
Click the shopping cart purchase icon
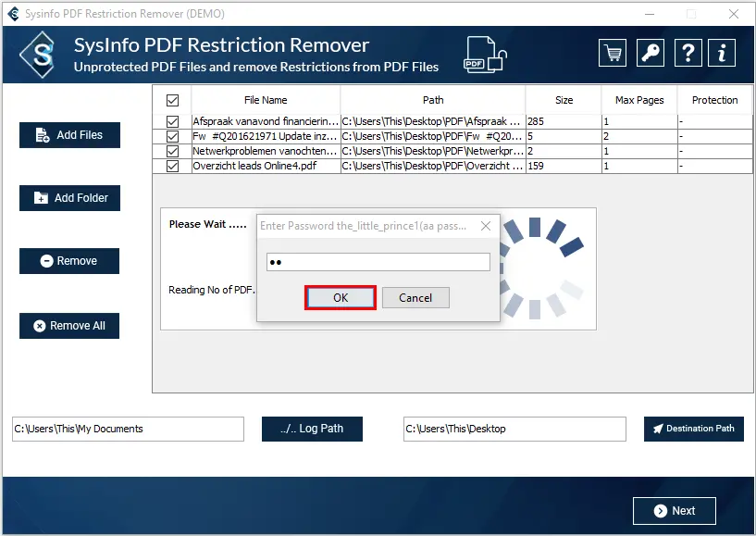coord(612,53)
